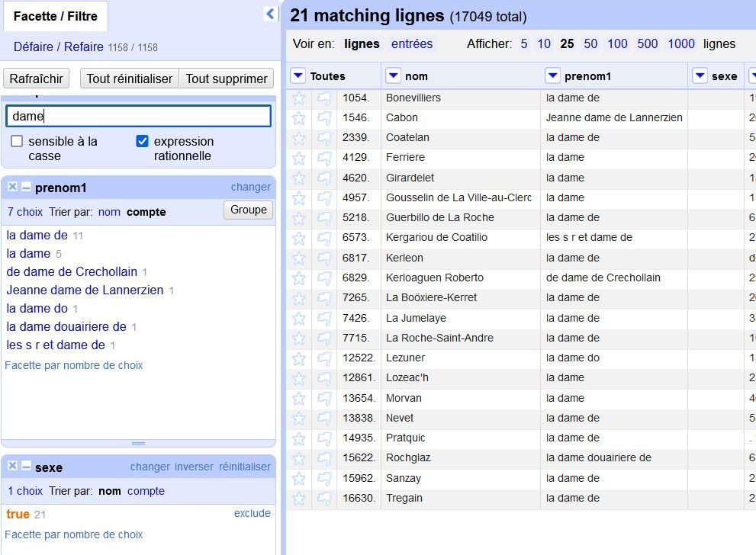Select facet choice 'la dame douairiere de'
This screenshot has width=756, height=555.
coord(66,326)
